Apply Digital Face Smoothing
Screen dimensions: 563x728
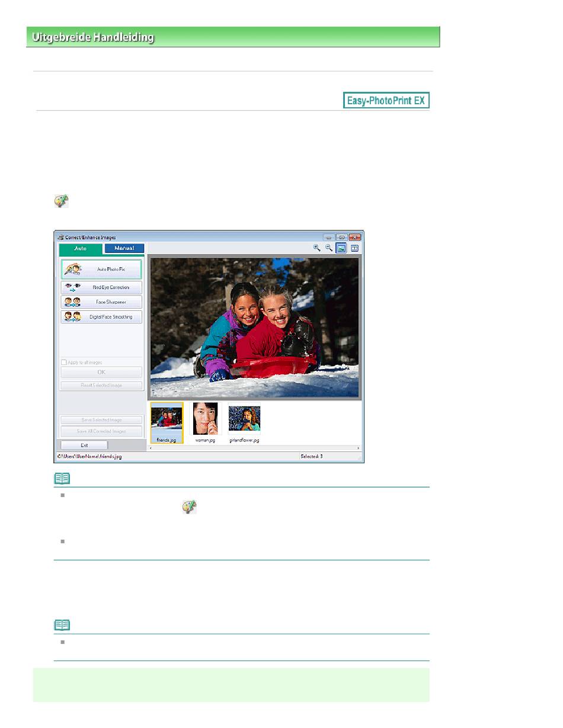[101, 317]
